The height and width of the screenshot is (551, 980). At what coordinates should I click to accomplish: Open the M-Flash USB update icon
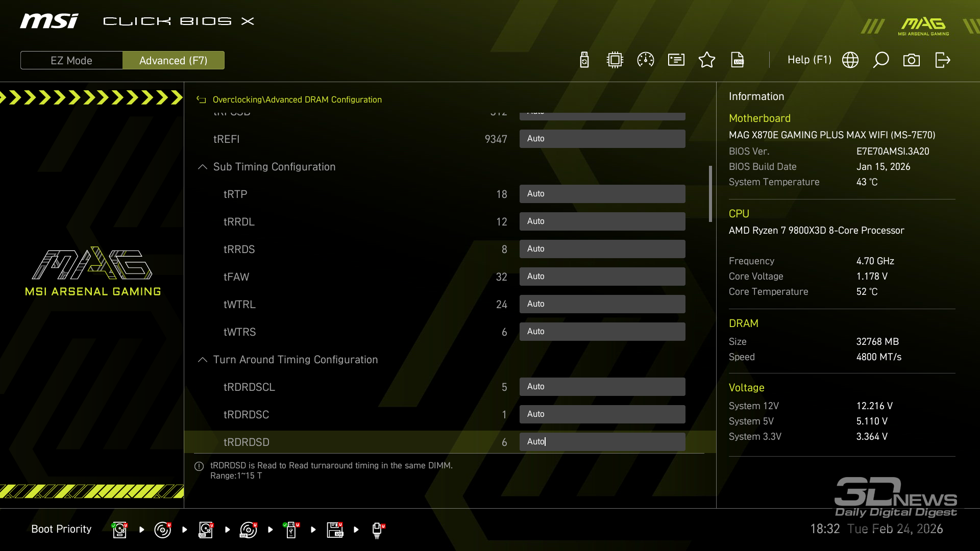click(584, 60)
